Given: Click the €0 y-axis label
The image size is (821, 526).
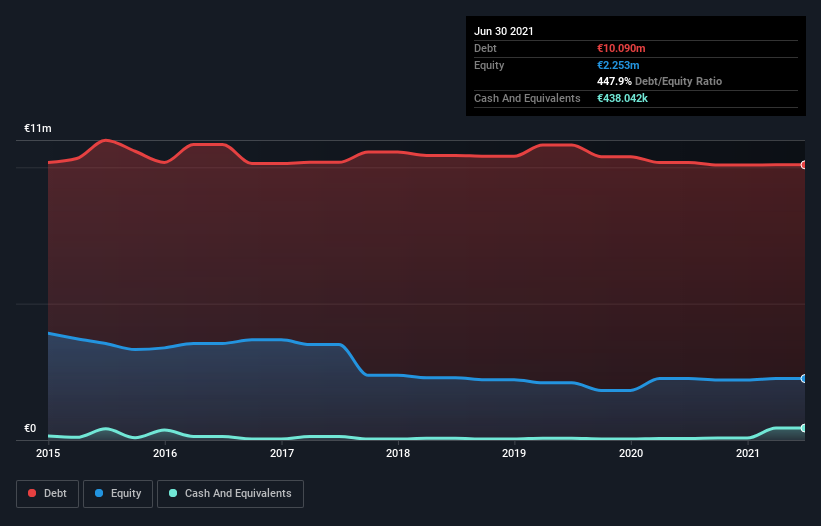Looking at the screenshot, I should 30,428.
